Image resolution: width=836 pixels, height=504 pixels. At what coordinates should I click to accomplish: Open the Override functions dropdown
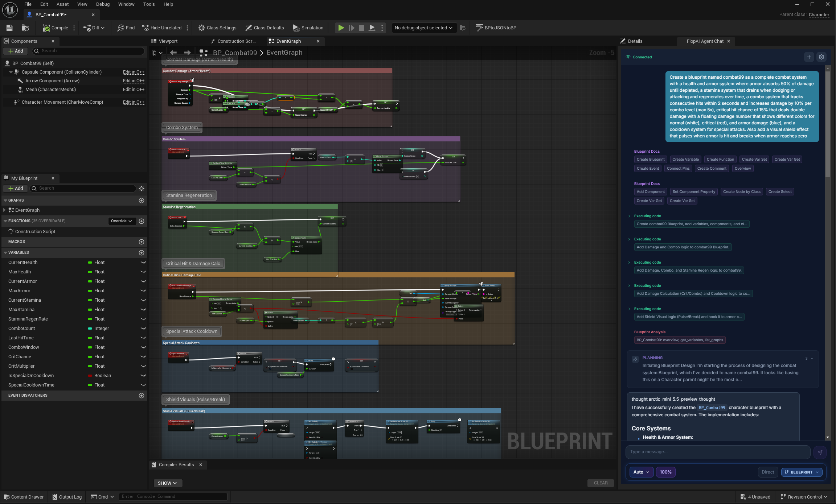tap(122, 221)
